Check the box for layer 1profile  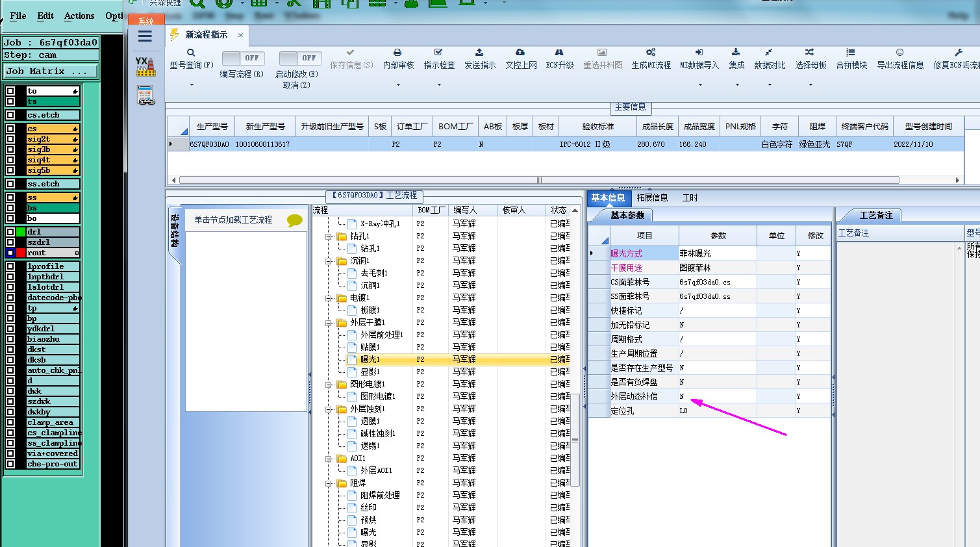coord(10,266)
